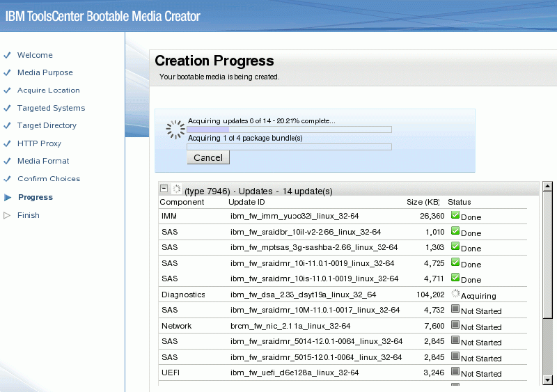This screenshot has height=392, width=557.
Task: Collapse the type 7946 updates group
Action: click(164, 189)
